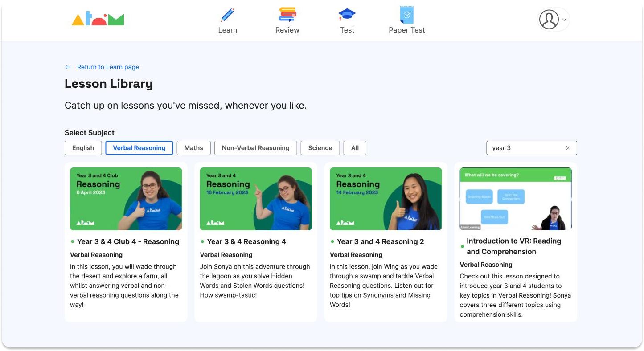
Task: Open the Year 3 & 4 Reasoning 4 thumbnail
Action: (255, 198)
